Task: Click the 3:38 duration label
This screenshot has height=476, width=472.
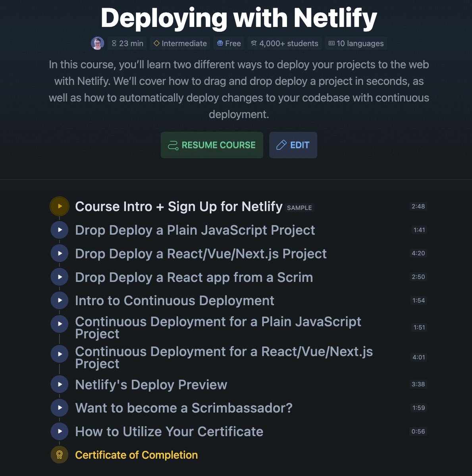Action: click(x=418, y=384)
